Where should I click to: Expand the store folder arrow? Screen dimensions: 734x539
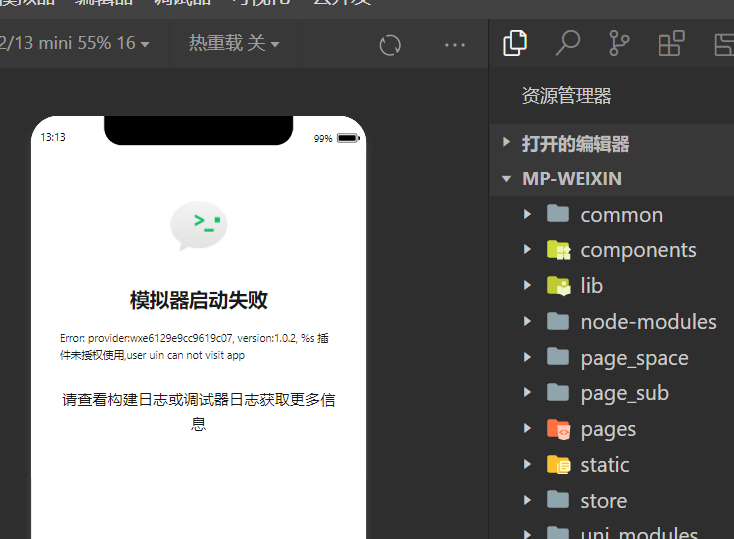528,500
